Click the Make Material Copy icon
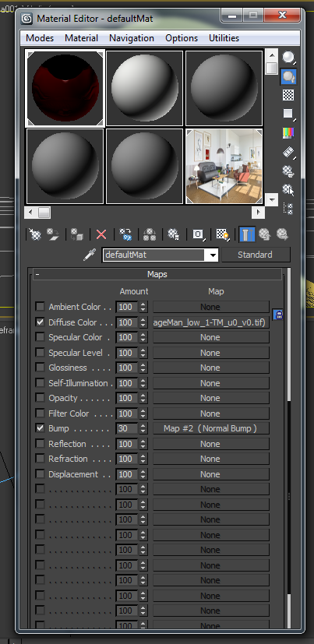The width and height of the screenshot is (314, 644). pos(125,234)
